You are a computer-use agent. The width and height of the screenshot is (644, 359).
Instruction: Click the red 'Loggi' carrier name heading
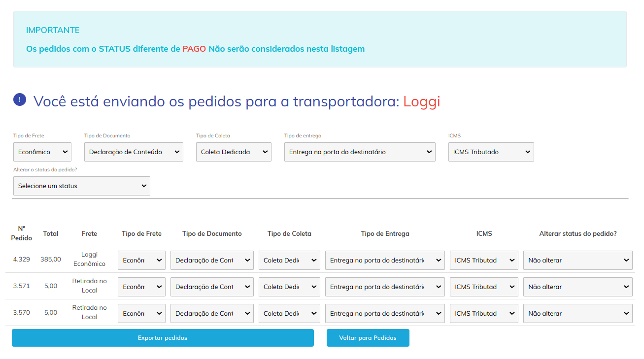pos(421,101)
